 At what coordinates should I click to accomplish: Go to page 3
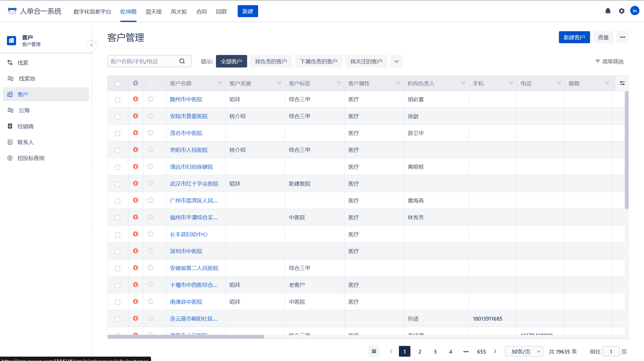[435, 352]
